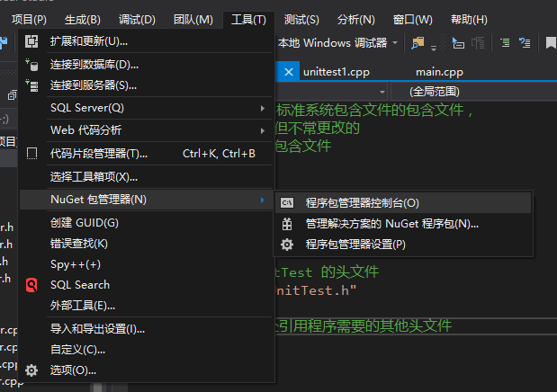Select SQL Search menu entry
The image size is (557, 392).
pos(147,285)
